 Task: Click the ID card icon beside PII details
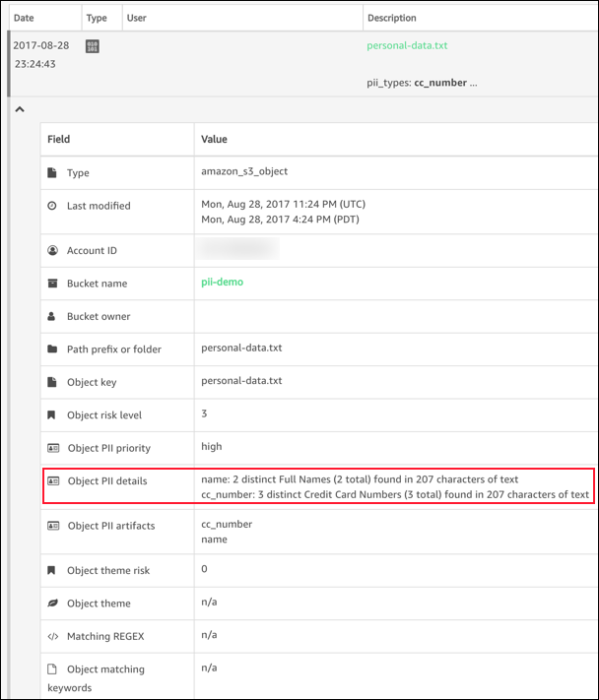click(53, 480)
